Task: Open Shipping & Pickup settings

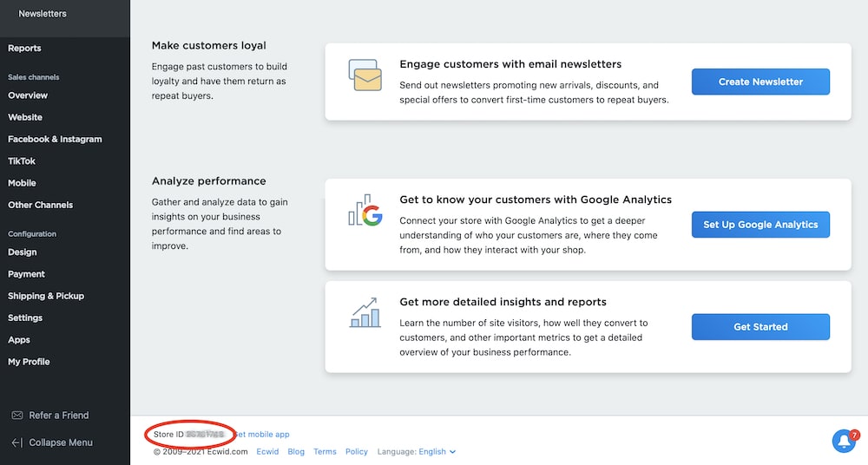Action: (46, 296)
